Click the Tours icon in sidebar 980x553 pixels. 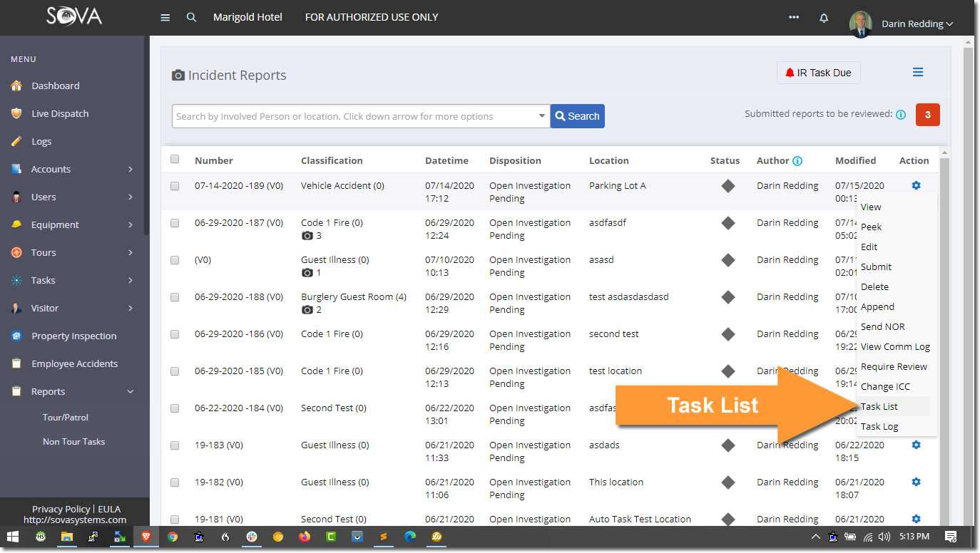click(x=16, y=252)
